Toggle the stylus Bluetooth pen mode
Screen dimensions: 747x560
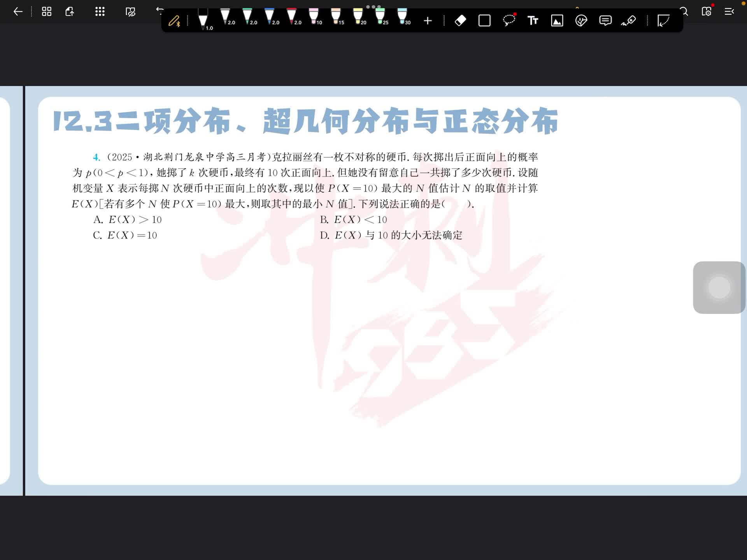[x=174, y=21]
